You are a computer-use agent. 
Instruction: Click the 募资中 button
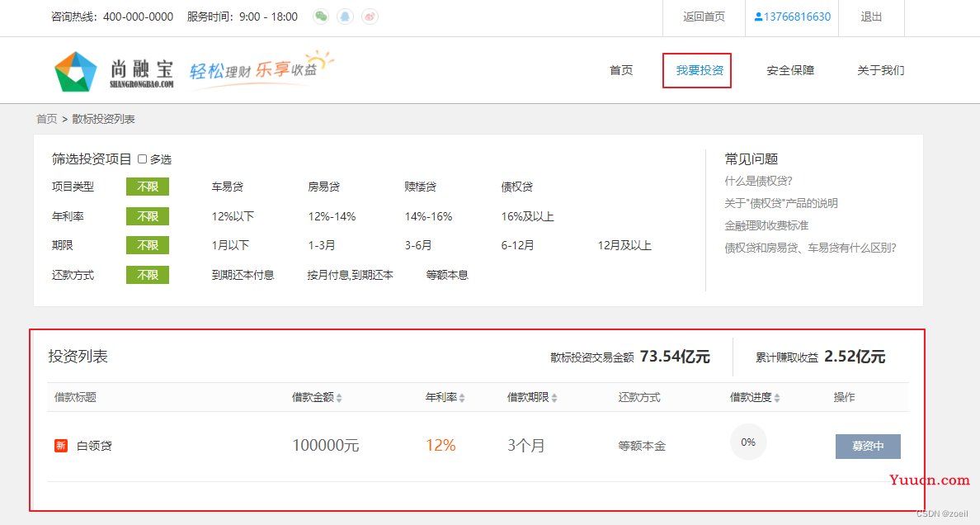tap(868, 446)
